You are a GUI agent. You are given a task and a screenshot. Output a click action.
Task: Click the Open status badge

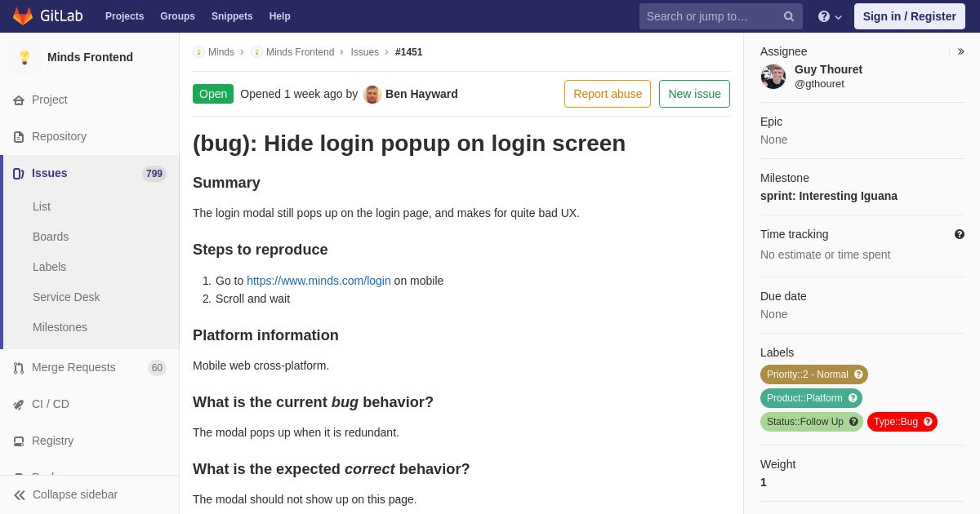[213, 94]
